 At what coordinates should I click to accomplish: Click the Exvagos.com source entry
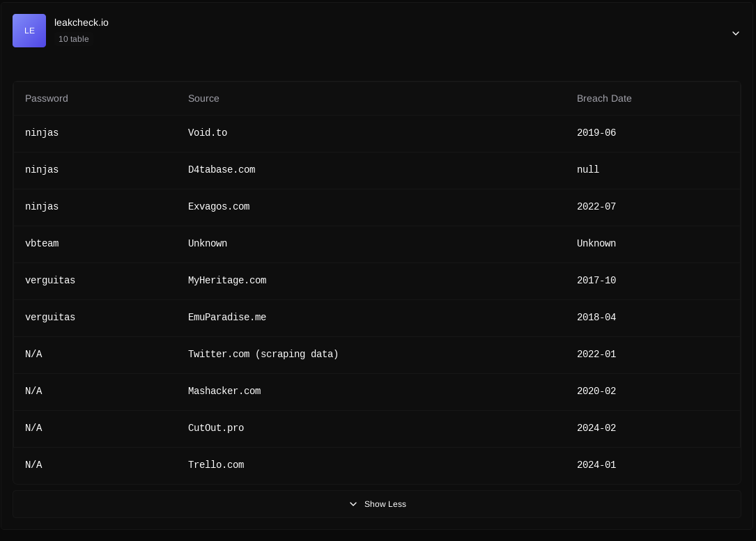(x=219, y=207)
